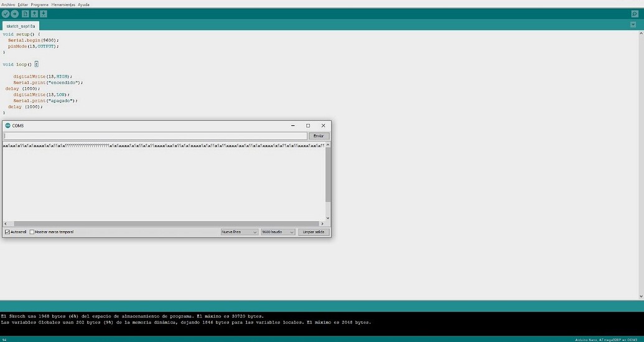644x342 pixels.
Task: Click the serial message input field
Action: coord(156,136)
